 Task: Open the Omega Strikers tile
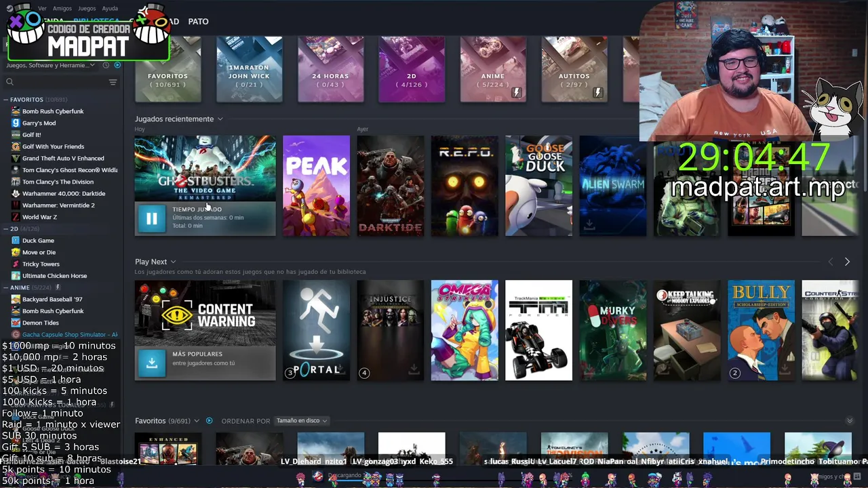(465, 331)
